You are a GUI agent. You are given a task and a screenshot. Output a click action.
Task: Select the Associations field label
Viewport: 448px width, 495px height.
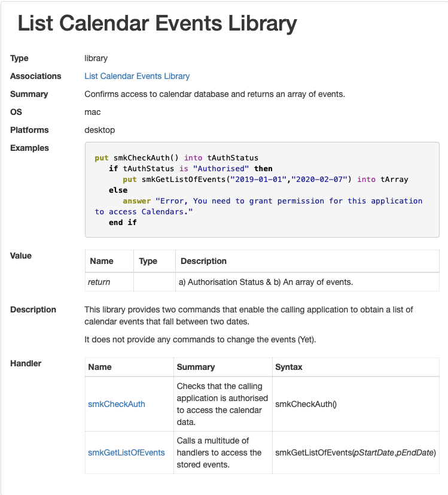click(x=35, y=76)
